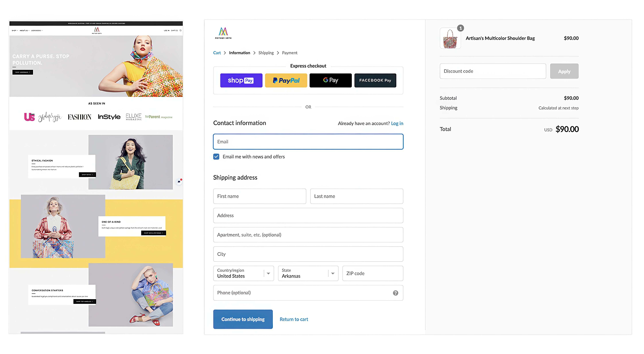644x354 pixels.
Task: Uncheck Email me with news and offers
Action: [216, 157]
